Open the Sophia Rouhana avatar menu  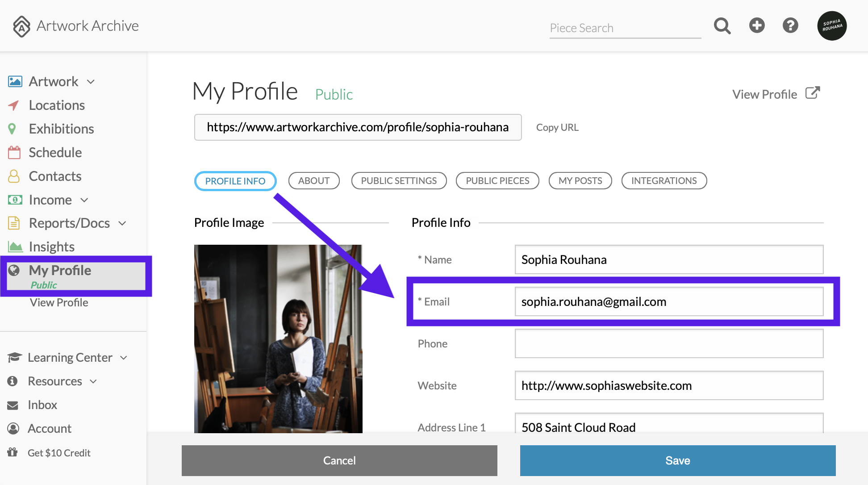832,26
